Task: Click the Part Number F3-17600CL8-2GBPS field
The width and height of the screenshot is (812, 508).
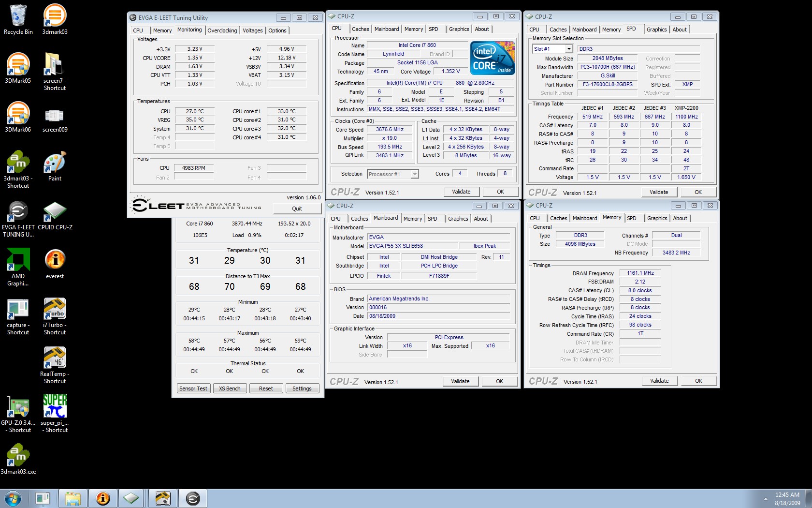Action: [x=608, y=84]
